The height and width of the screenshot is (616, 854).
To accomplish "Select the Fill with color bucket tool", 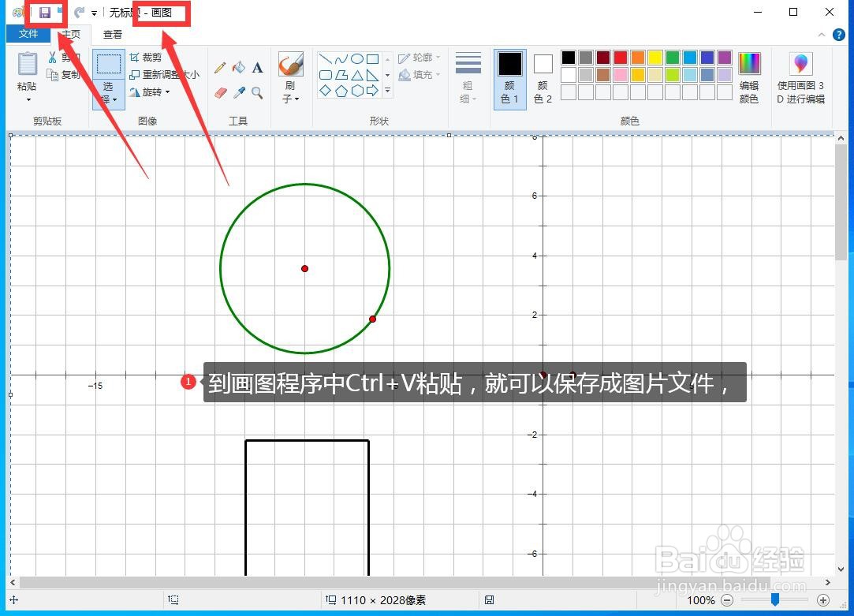I will coord(240,68).
